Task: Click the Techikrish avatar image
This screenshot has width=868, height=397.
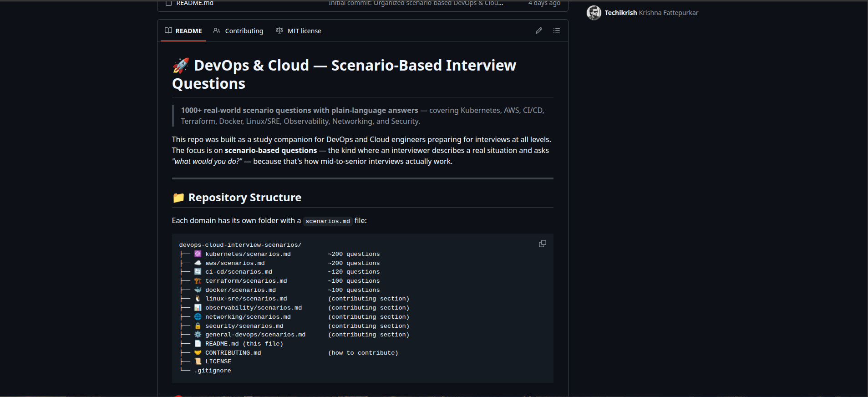Action: 594,13
